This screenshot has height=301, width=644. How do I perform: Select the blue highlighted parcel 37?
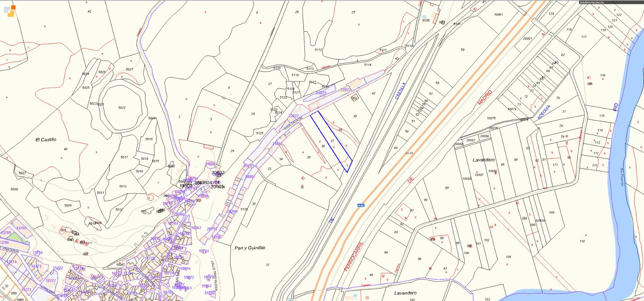(332, 141)
